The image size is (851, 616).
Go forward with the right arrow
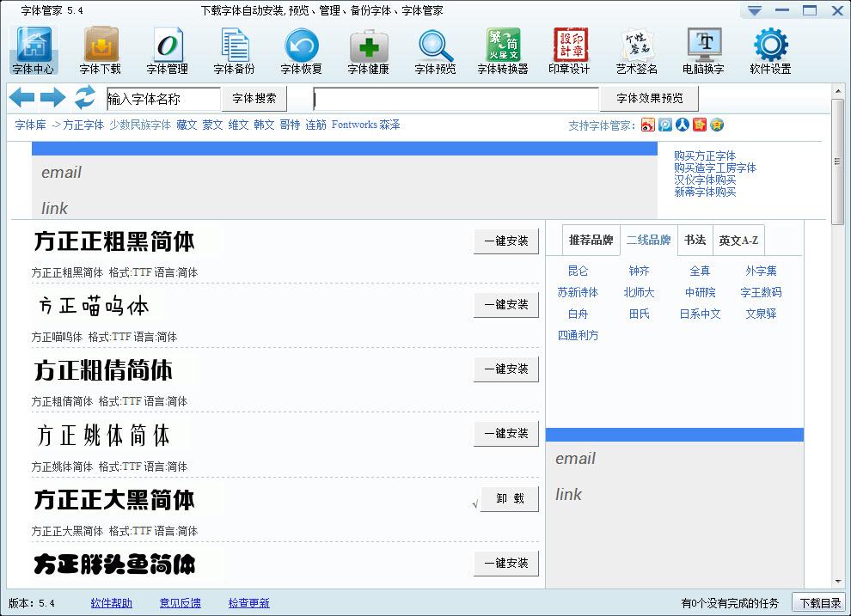pos(53,98)
